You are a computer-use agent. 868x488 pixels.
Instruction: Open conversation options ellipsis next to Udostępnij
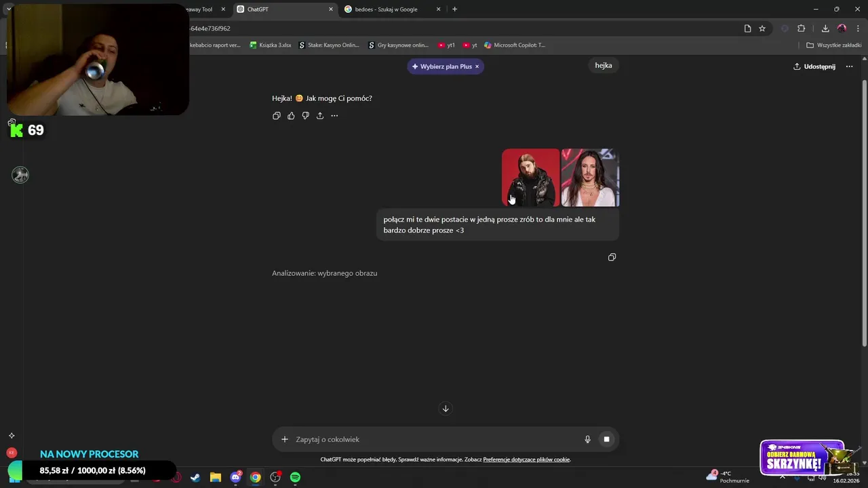coord(849,66)
